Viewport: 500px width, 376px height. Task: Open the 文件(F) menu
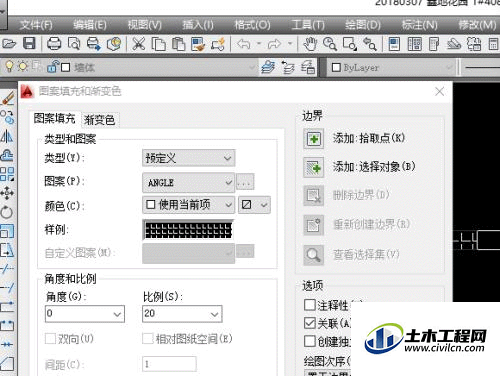coord(36,25)
